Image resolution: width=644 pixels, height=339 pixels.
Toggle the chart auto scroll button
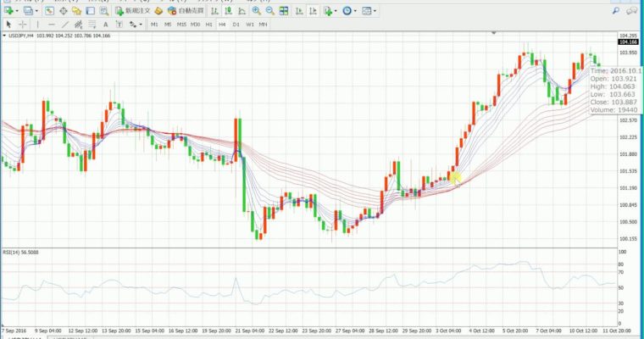298,12
